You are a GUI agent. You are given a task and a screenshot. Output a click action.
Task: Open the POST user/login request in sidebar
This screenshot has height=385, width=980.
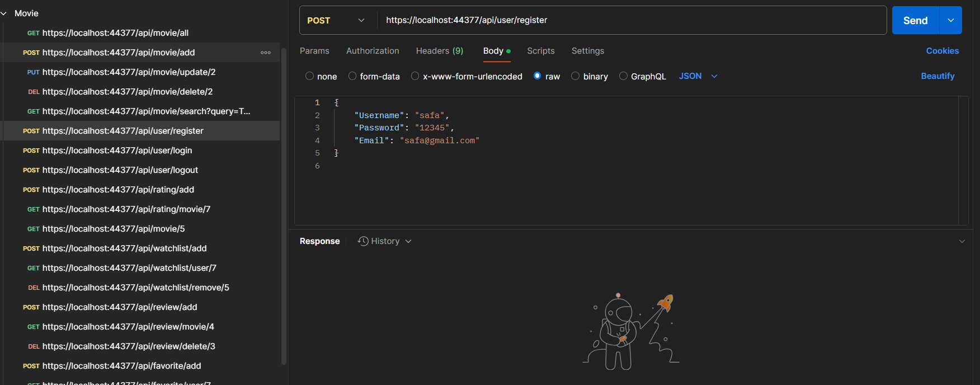tap(117, 151)
